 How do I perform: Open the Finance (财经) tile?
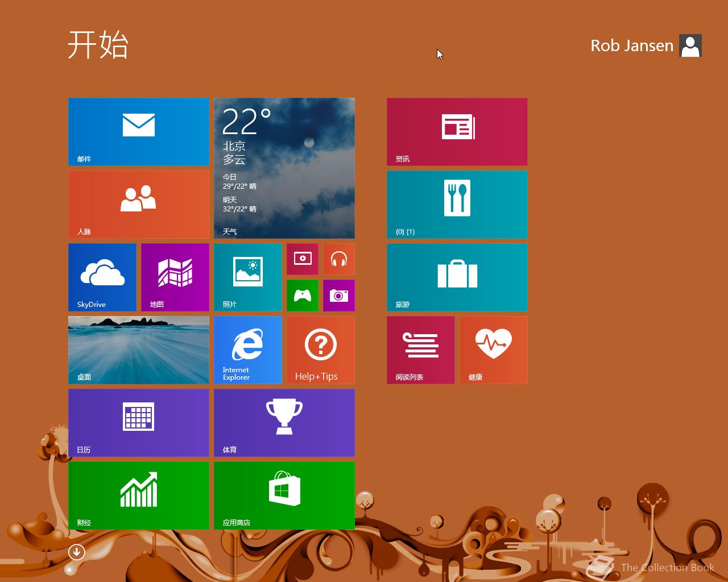139,496
